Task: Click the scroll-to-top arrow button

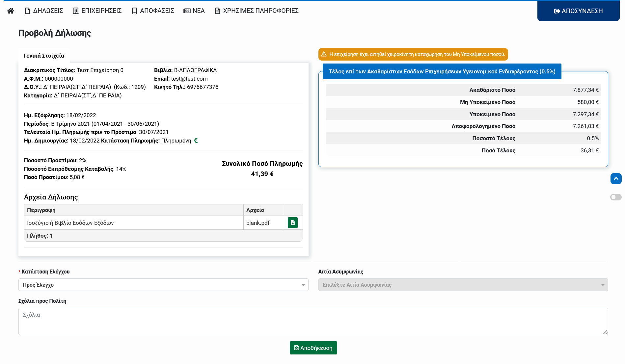Action: tap(616, 179)
